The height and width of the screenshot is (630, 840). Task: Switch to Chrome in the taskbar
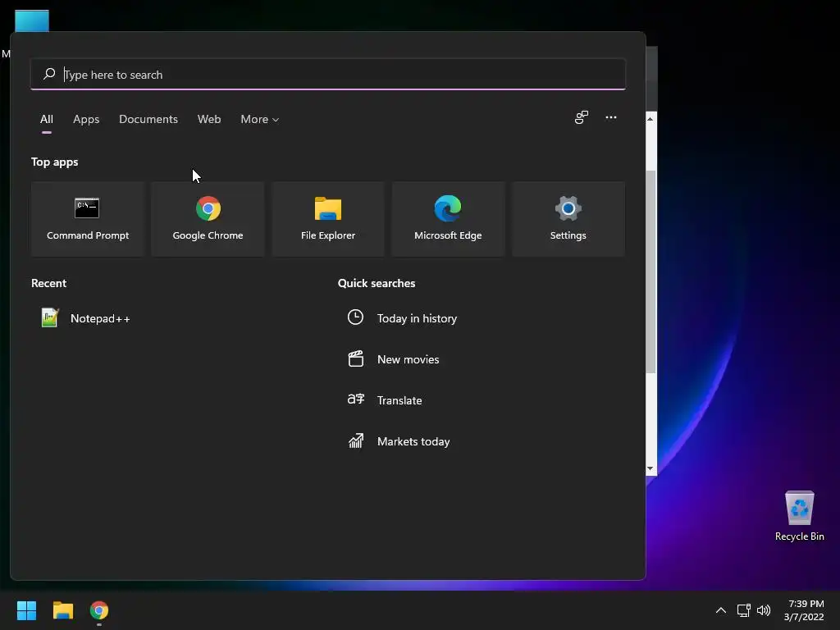pos(99,610)
